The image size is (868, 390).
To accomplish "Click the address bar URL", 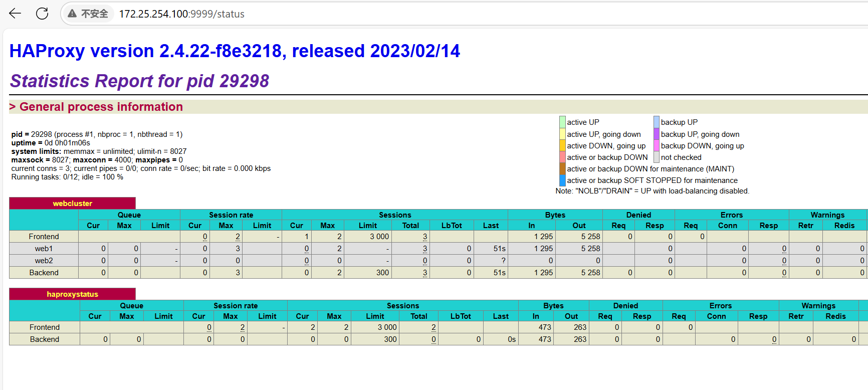I will pyautogui.click(x=181, y=14).
